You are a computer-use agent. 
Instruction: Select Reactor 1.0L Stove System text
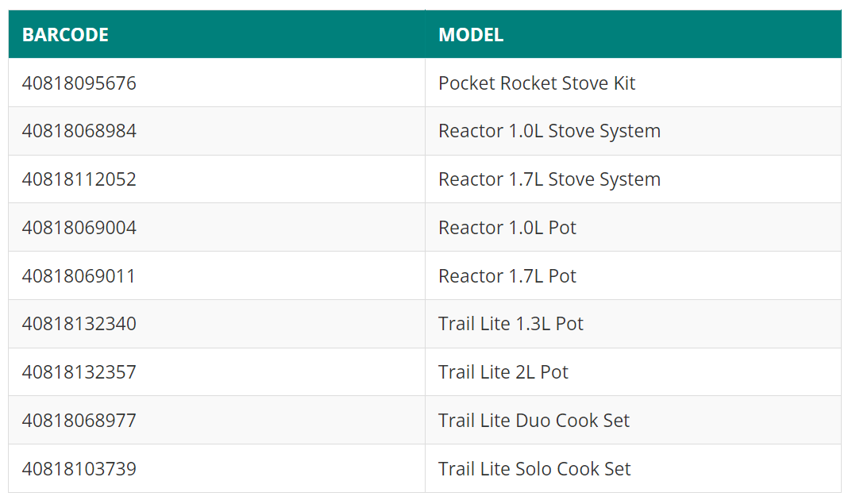click(x=549, y=131)
